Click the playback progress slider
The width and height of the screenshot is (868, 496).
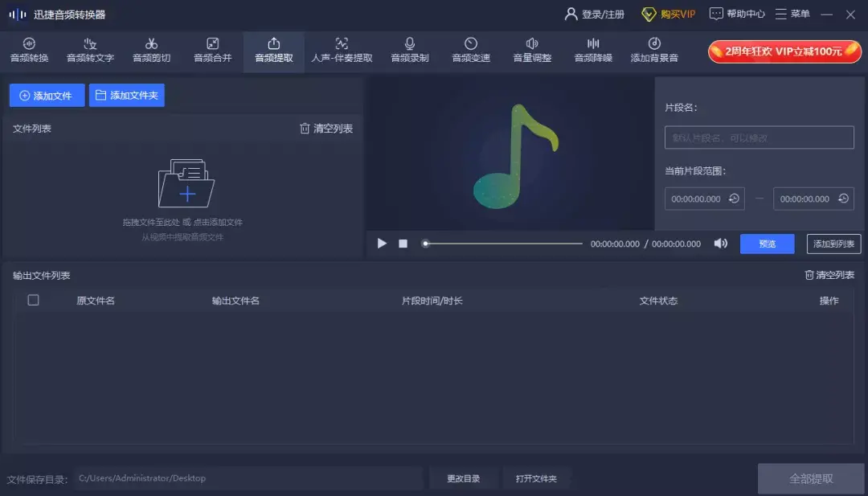[x=502, y=243]
